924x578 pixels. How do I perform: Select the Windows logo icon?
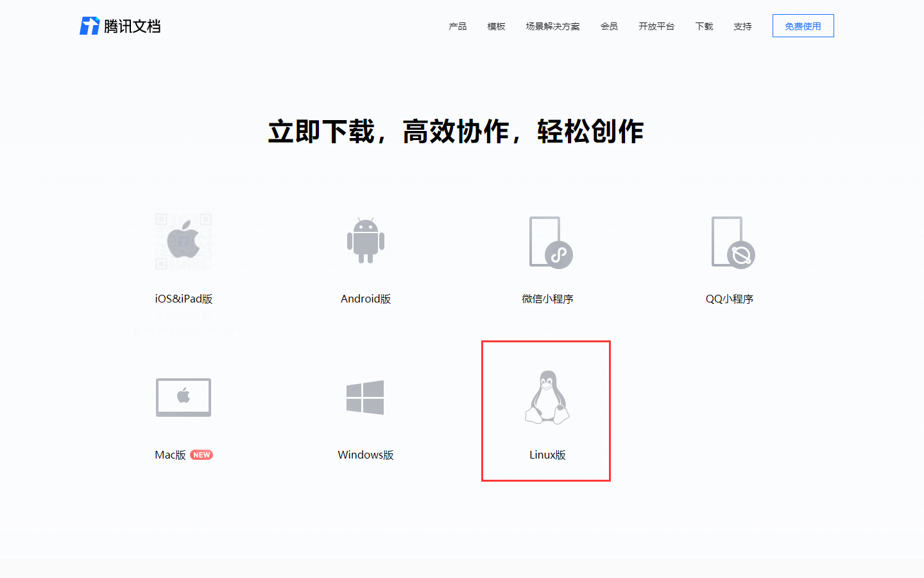365,398
